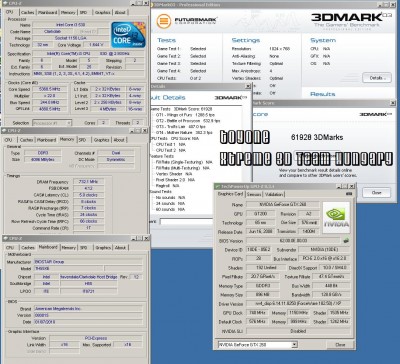Select the Fill Rate (Single-Texturing) row
The width and height of the screenshot is (400, 364).
[184, 162]
